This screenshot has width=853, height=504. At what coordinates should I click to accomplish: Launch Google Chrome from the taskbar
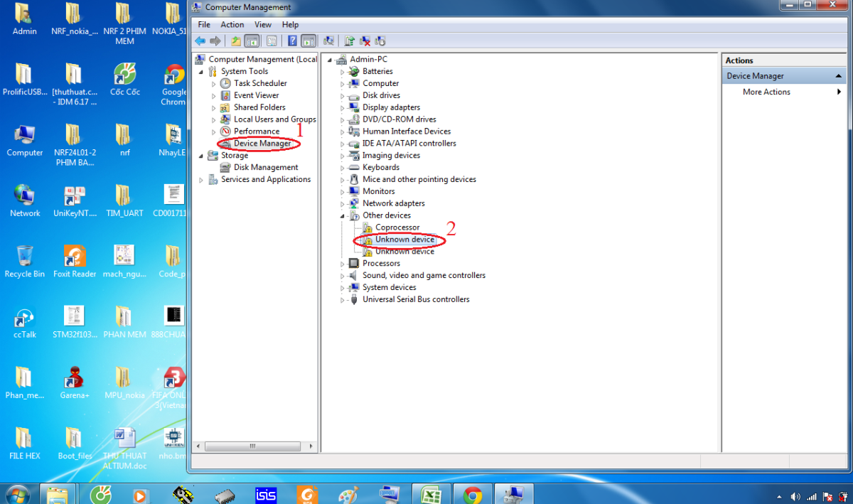(x=472, y=493)
